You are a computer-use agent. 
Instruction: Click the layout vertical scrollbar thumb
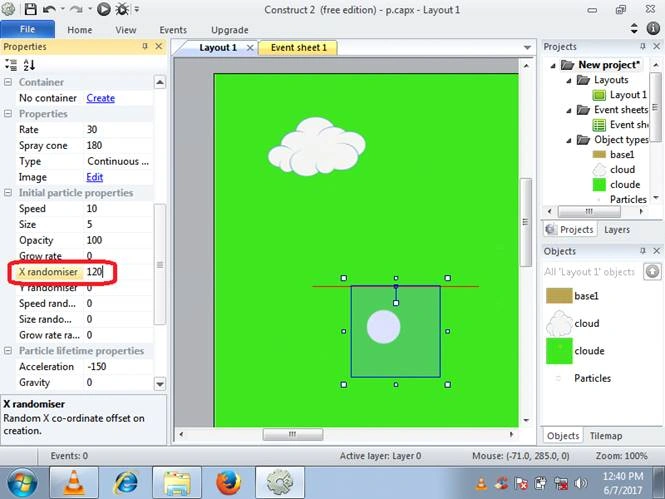coord(525,222)
